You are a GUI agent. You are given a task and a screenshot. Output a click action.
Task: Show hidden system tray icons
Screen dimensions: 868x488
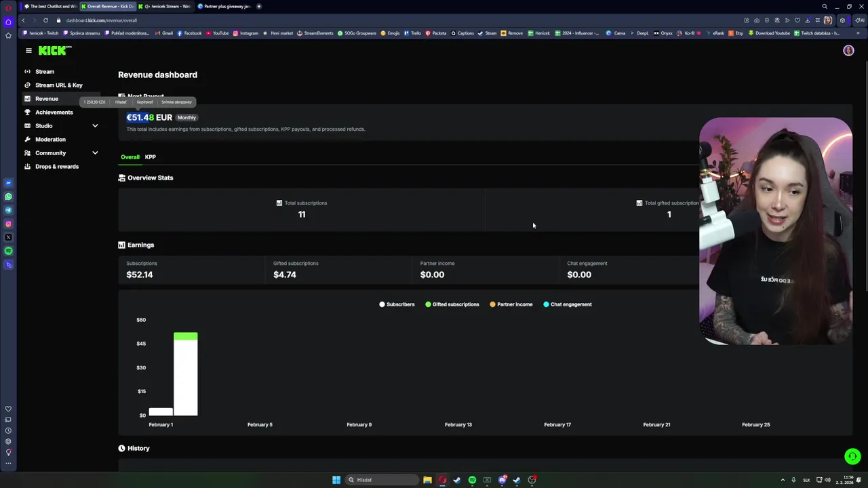point(783,480)
